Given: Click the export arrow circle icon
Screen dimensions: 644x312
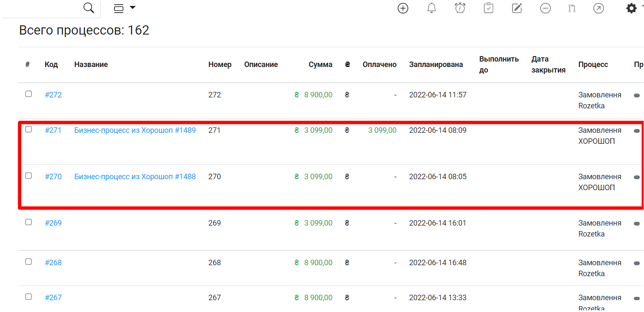Looking at the screenshot, I should [598, 8].
